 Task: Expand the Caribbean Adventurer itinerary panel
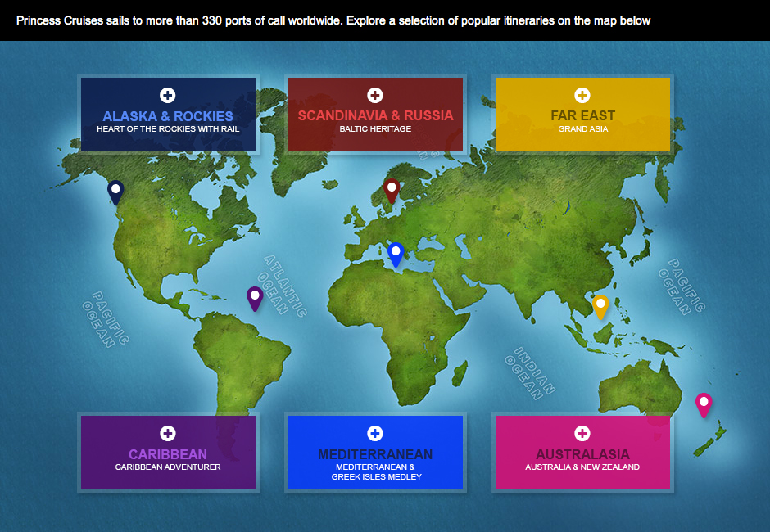pyautogui.click(x=168, y=452)
